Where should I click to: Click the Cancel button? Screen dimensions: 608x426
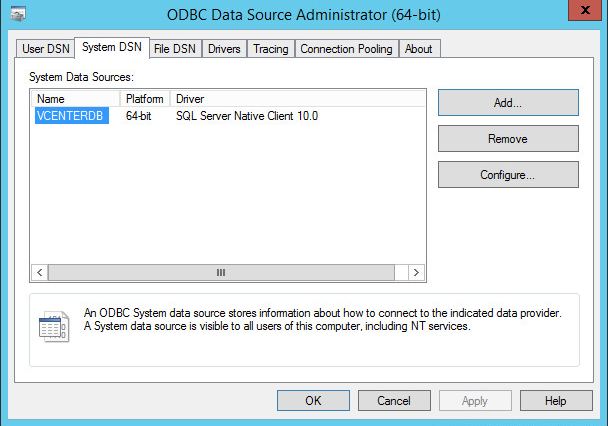394,400
